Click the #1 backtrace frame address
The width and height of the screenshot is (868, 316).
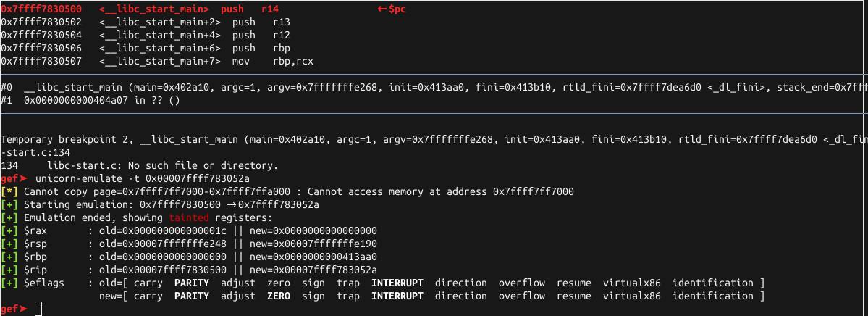click(x=77, y=100)
